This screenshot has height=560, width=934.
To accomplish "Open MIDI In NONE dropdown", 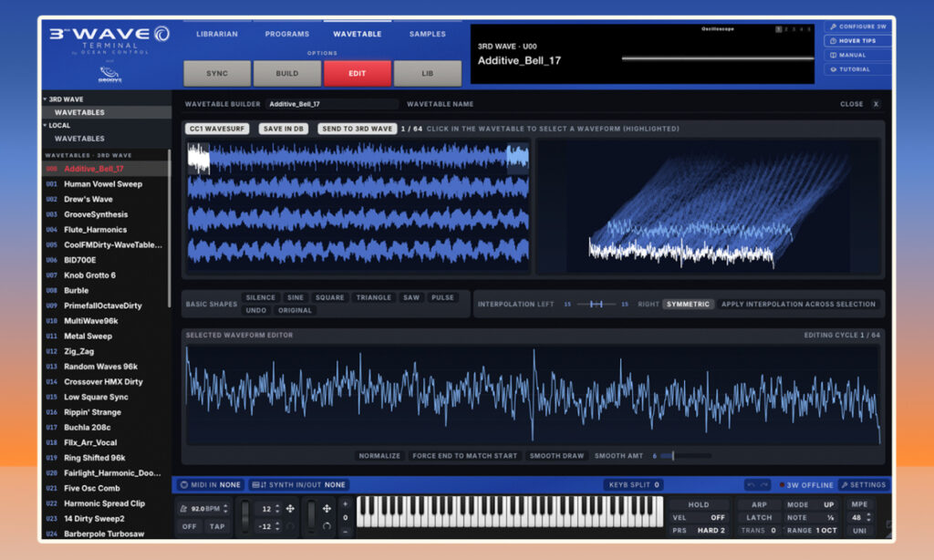I will pyautogui.click(x=211, y=485).
